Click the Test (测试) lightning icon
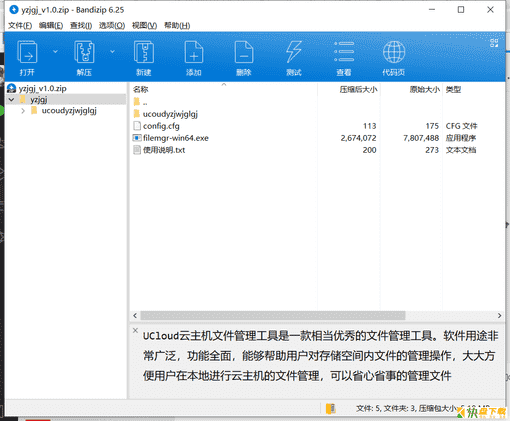The image size is (510, 421). tap(294, 52)
